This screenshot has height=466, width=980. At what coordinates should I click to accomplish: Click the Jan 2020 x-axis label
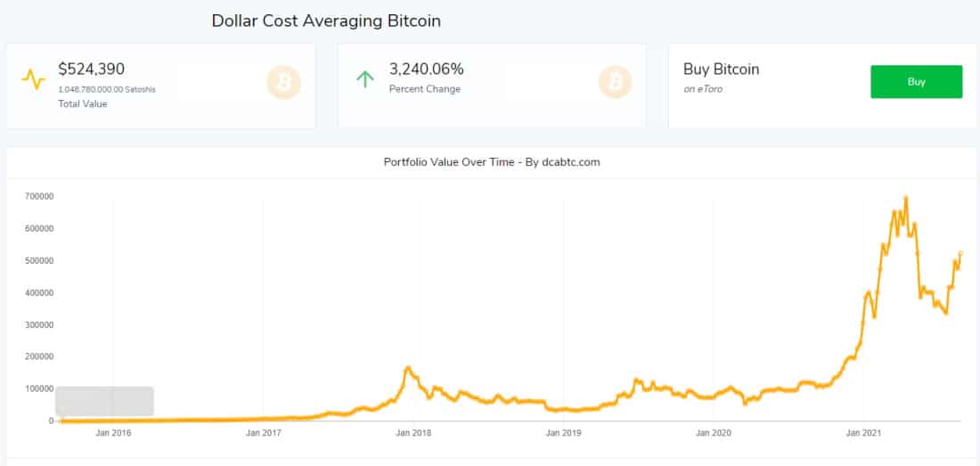tap(713, 432)
